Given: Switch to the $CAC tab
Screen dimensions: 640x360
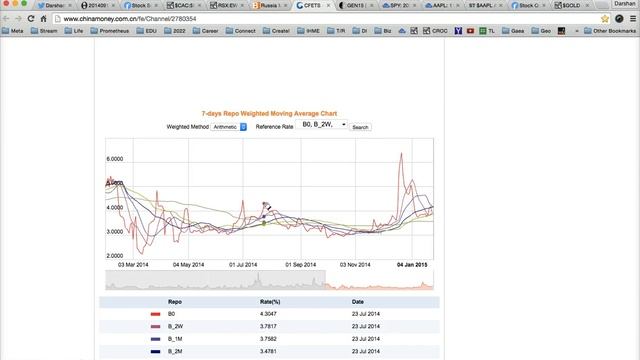Looking at the screenshot, I should click(x=183, y=5).
